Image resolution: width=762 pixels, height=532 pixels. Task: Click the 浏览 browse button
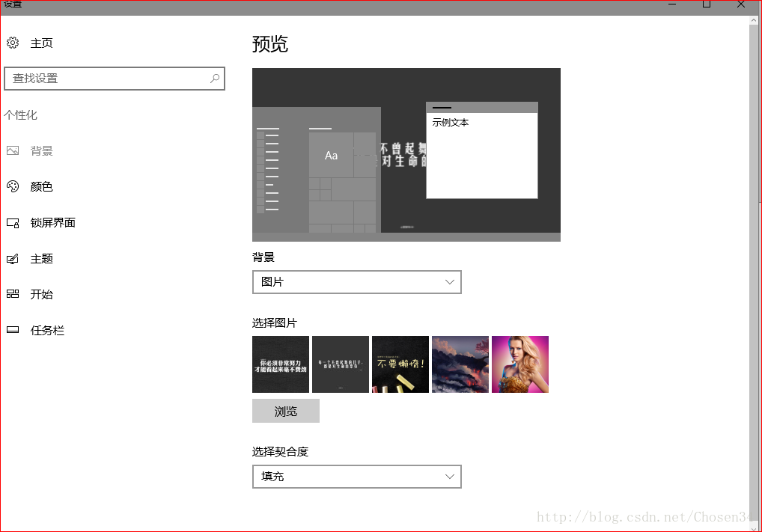click(285, 410)
